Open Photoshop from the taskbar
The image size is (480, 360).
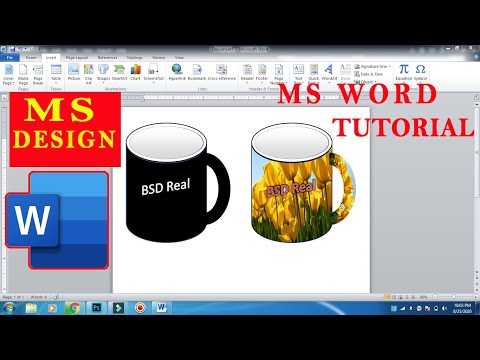point(97,308)
